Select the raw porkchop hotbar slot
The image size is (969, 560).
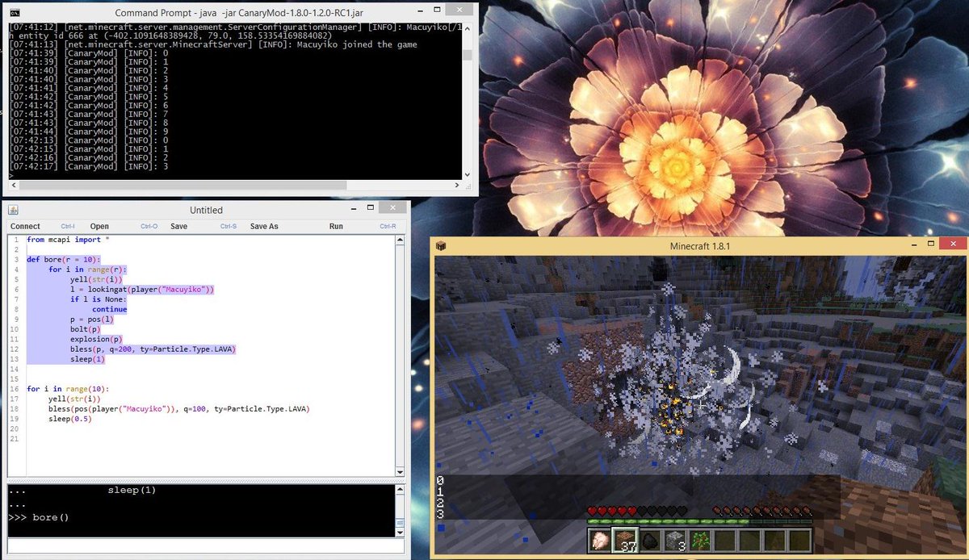pyautogui.click(x=600, y=540)
